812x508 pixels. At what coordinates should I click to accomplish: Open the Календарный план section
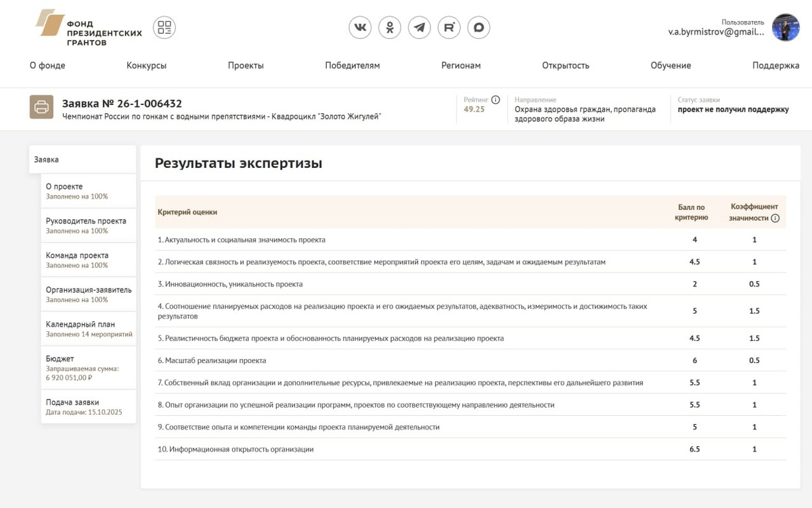coord(88,329)
